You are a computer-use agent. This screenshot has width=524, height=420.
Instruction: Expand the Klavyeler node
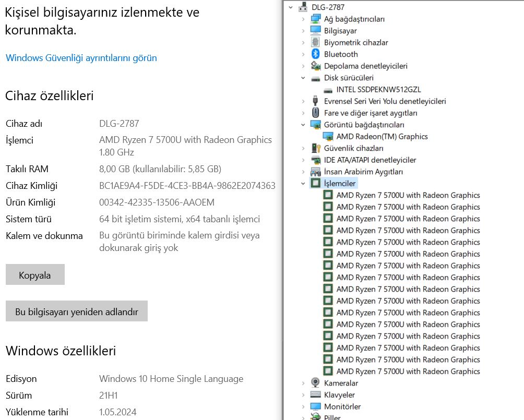(x=303, y=395)
